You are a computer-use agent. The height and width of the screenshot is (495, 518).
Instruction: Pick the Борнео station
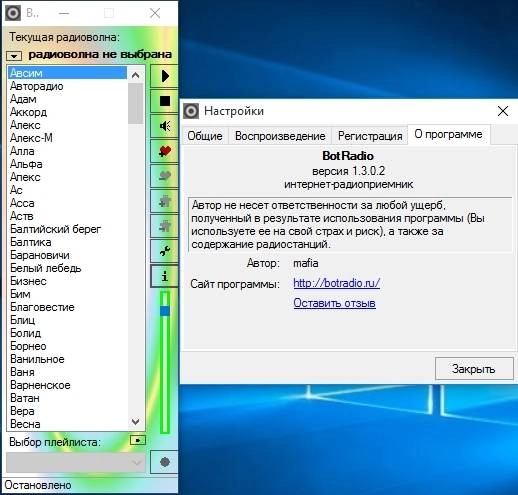click(x=67, y=346)
